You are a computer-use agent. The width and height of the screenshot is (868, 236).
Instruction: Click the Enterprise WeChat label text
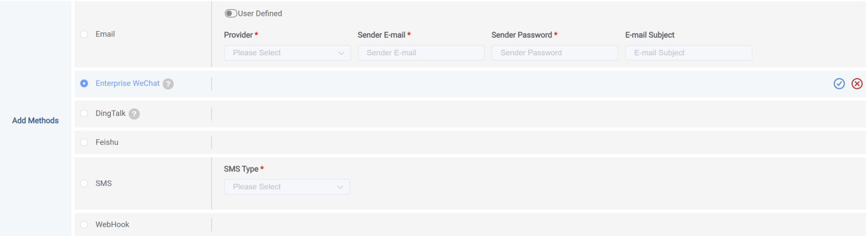pyautogui.click(x=128, y=83)
